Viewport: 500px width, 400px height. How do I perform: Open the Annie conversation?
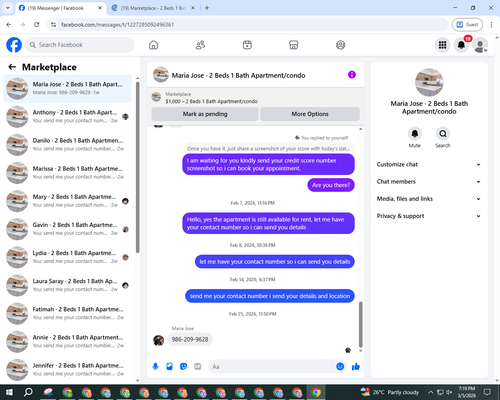[x=67, y=341]
